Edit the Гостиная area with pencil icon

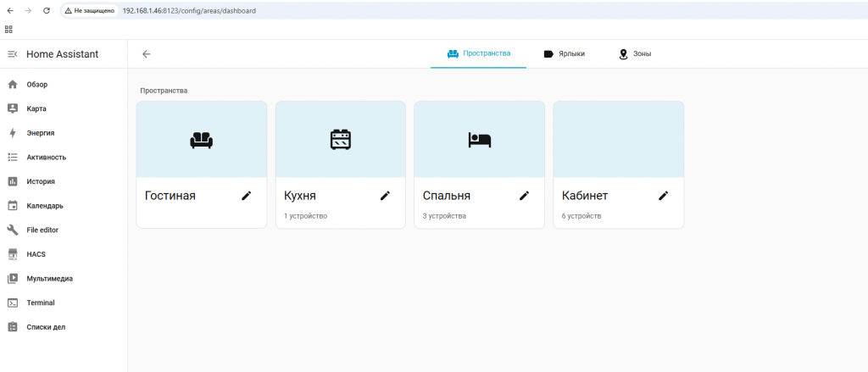click(247, 196)
